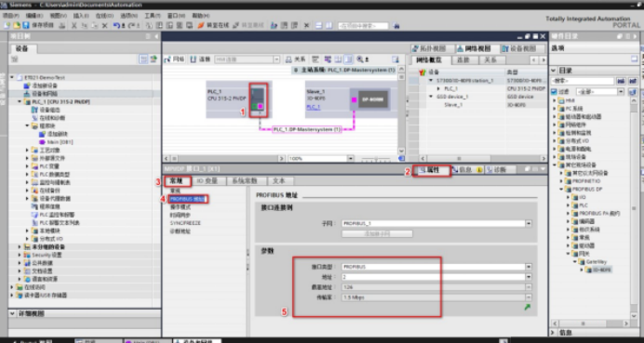This screenshot has height=343, width=644.
Task: Expand the 工艺对象 node in project tree
Action: click(x=28, y=151)
